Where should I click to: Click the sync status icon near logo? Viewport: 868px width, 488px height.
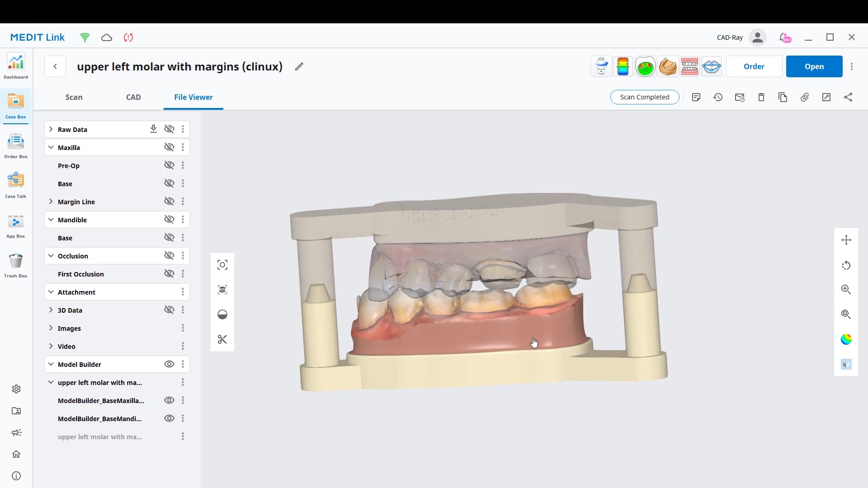(x=128, y=38)
